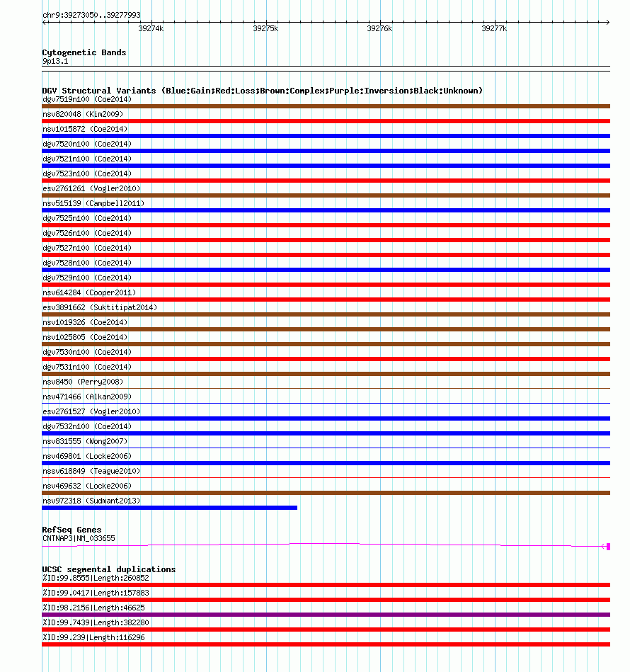The width and height of the screenshot is (630, 672).
Task: Select nsv1025805 (Coe2014) label
Action: (x=85, y=337)
